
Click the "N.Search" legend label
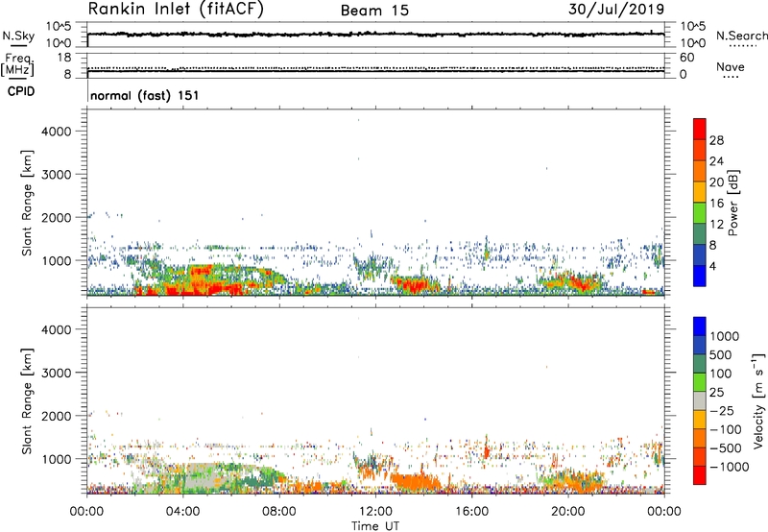point(741,36)
